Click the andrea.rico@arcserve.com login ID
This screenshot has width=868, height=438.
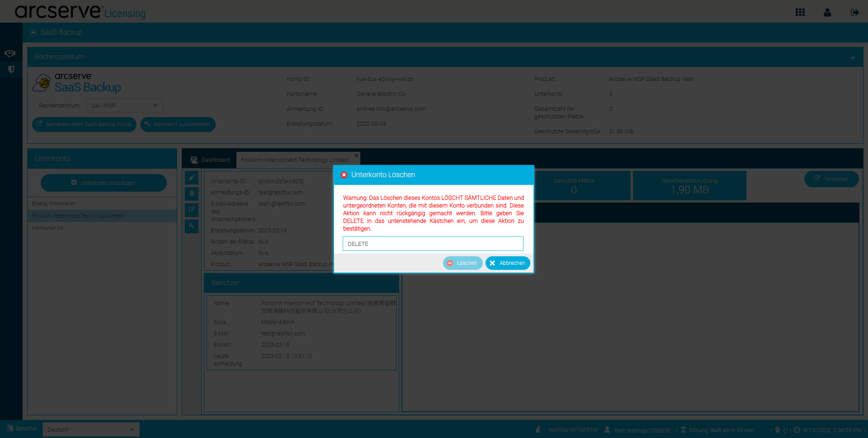[x=391, y=109]
